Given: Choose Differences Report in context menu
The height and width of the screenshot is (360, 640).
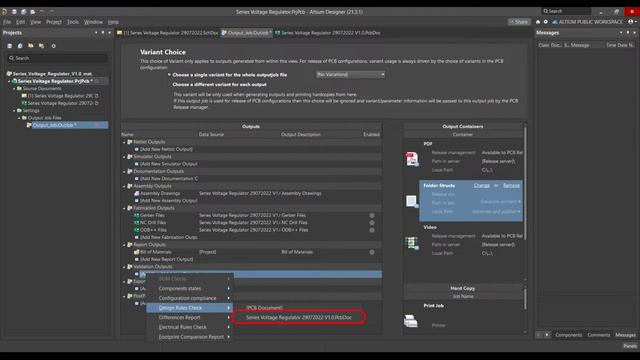Looking at the screenshot, I should (190, 317).
